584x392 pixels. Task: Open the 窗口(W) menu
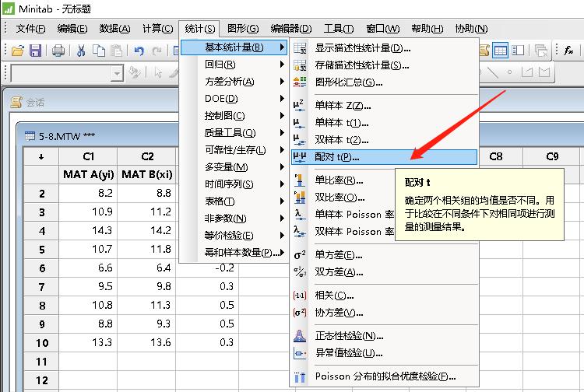[x=382, y=29]
